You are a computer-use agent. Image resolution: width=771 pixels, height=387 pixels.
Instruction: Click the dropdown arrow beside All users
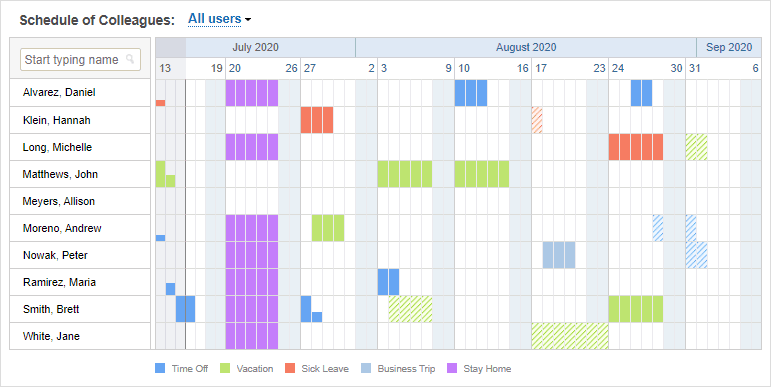tap(248, 20)
